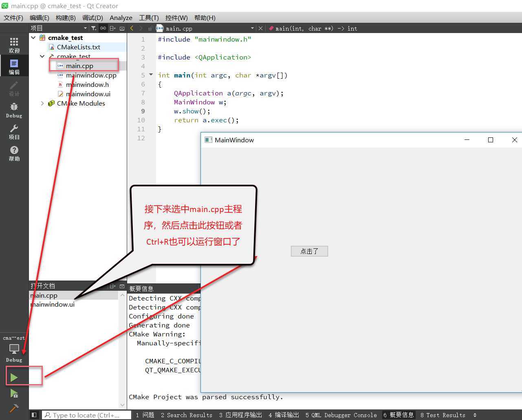
Task: Maximize the MainWindow application window
Action: [491, 140]
